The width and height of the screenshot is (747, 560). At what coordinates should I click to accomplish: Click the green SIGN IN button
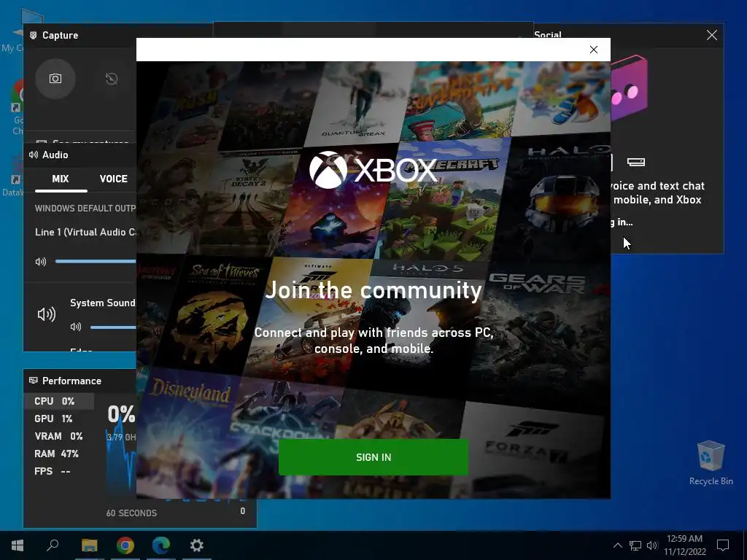[373, 457]
